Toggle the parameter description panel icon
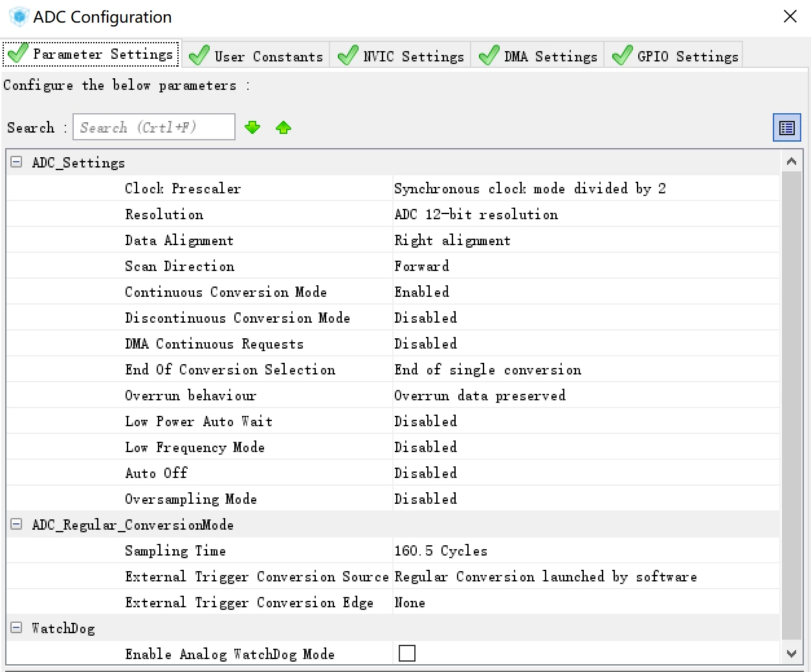811x672 pixels. pos(786,127)
